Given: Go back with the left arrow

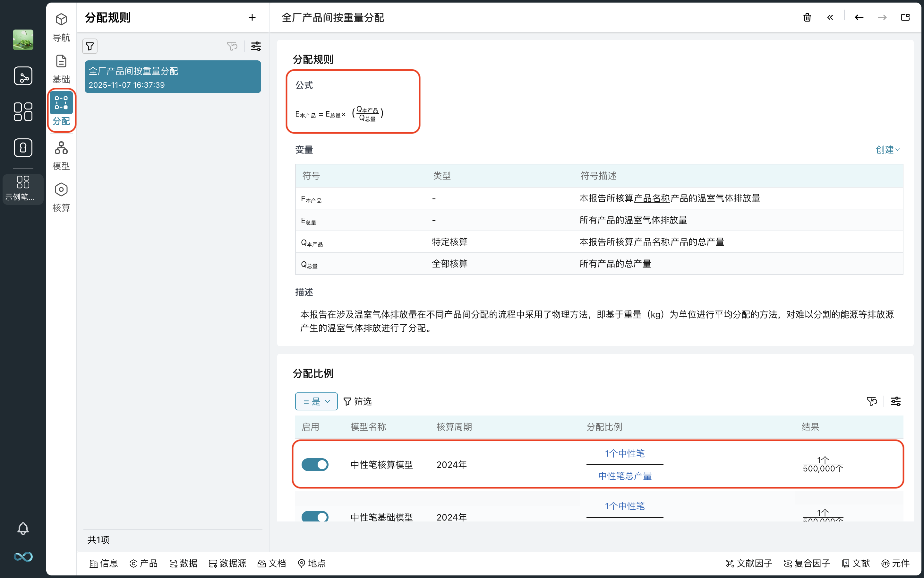Looking at the screenshot, I should pyautogui.click(x=859, y=17).
